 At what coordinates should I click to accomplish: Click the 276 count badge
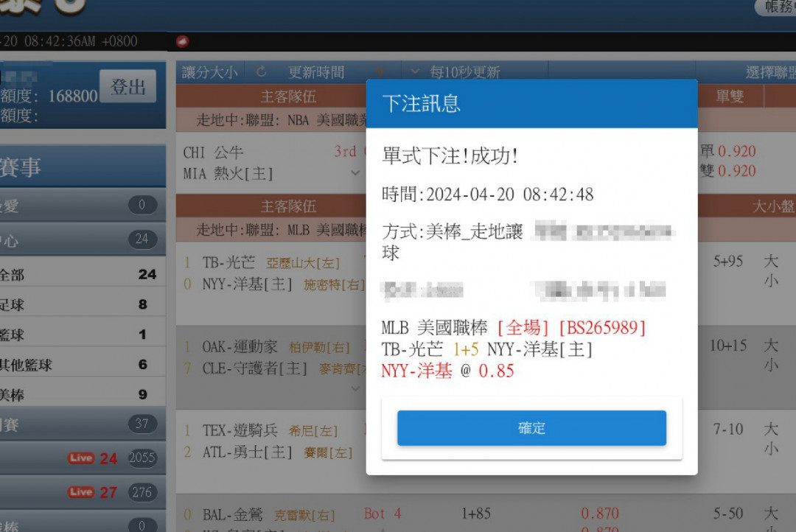[x=142, y=492]
